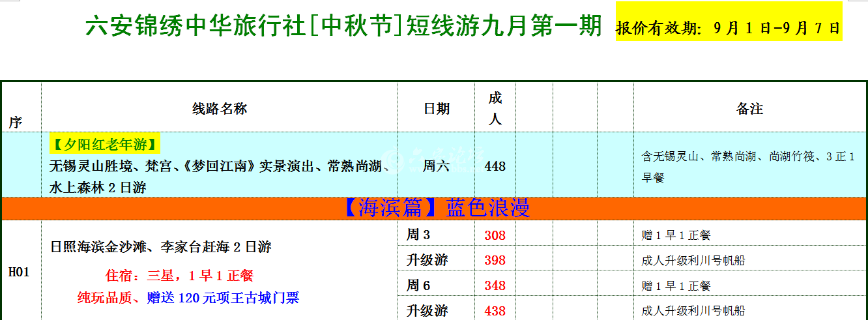Select the red 398 price cell

(495, 260)
